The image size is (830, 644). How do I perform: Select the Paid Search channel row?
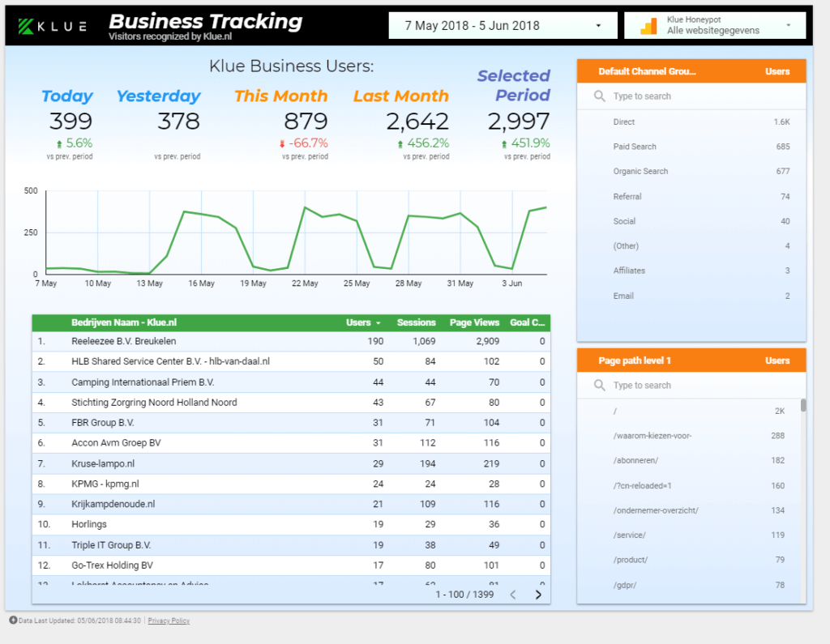[691, 147]
